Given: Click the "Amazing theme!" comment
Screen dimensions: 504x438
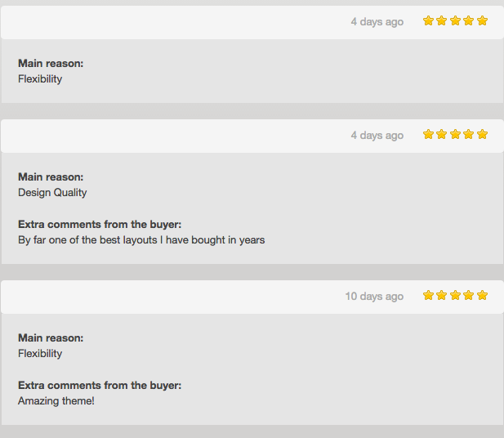Looking at the screenshot, I should [56, 401].
